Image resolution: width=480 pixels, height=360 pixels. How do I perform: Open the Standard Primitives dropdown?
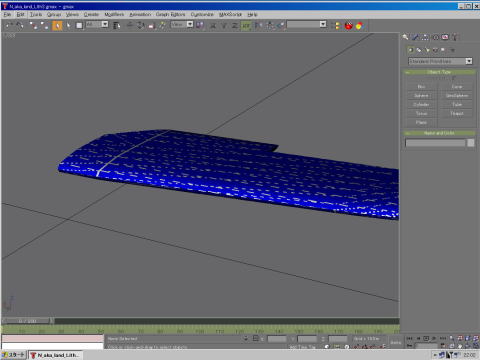(x=440, y=61)
